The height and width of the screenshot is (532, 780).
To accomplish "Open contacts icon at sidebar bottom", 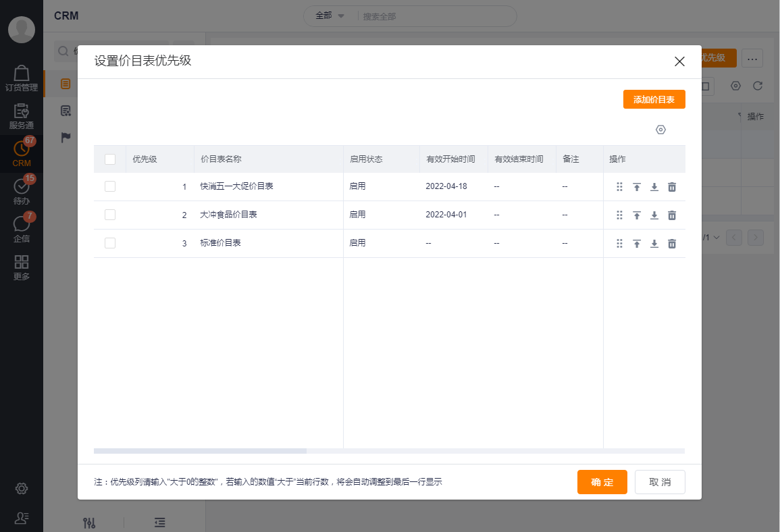I will 22,518.
